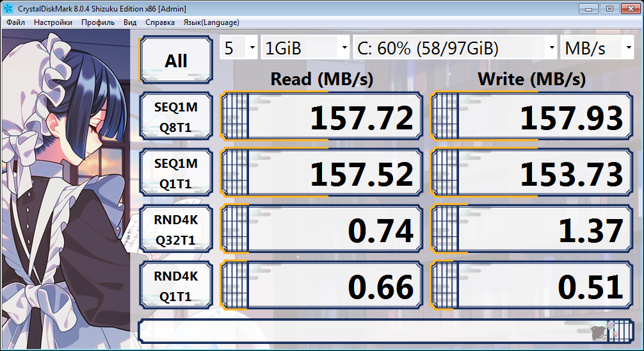Click RND4K Q1T1 write value 0.51
The height and width of the screenshot is (351, 644).
tap(532, 286)
